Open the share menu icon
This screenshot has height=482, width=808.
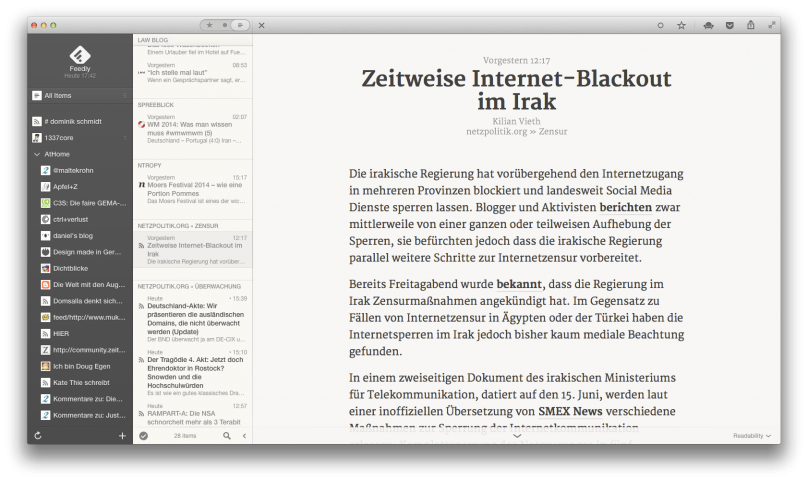coord(750,25)
